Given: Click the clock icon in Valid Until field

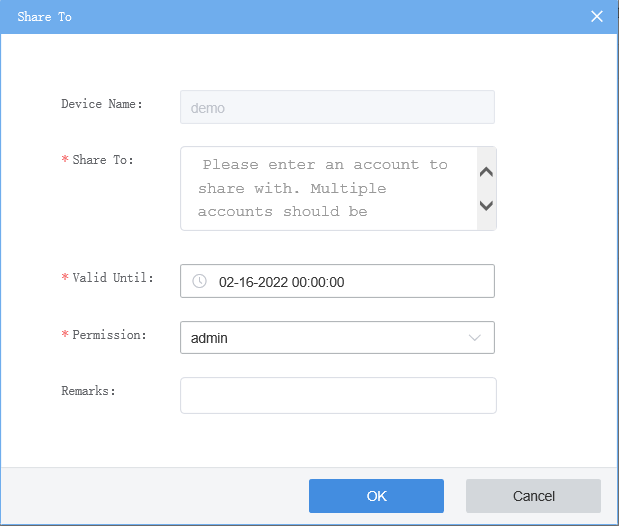Looking at the screenshot, I should click(x=199, y=282).
